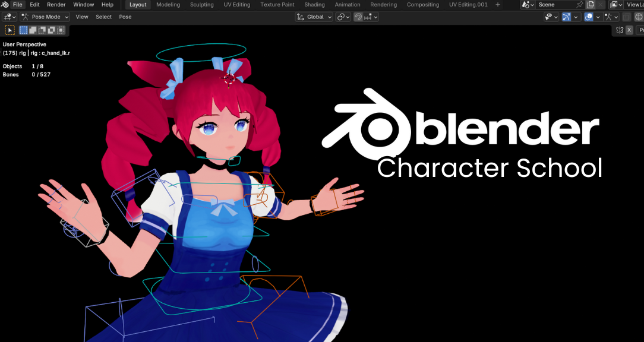This screenshot has height=342, width=644.
Task: Toggle the snap magnet button
Action: click(358, 17)
